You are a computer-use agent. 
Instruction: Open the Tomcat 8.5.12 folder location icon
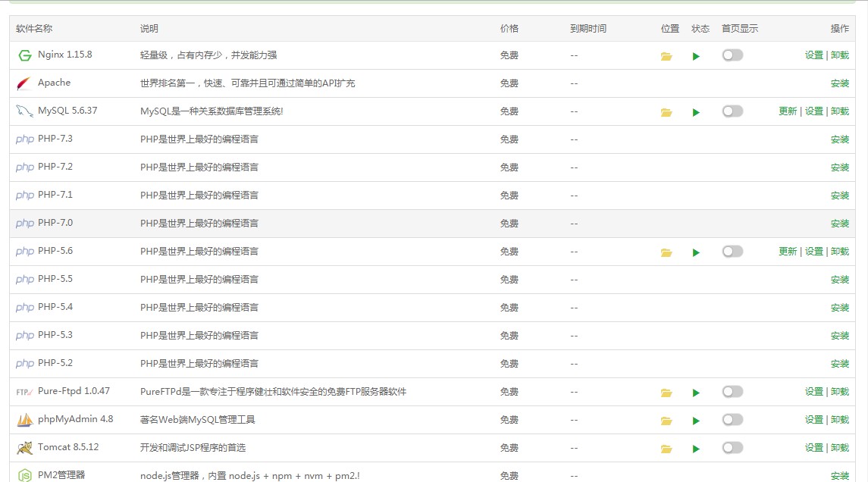666,449
